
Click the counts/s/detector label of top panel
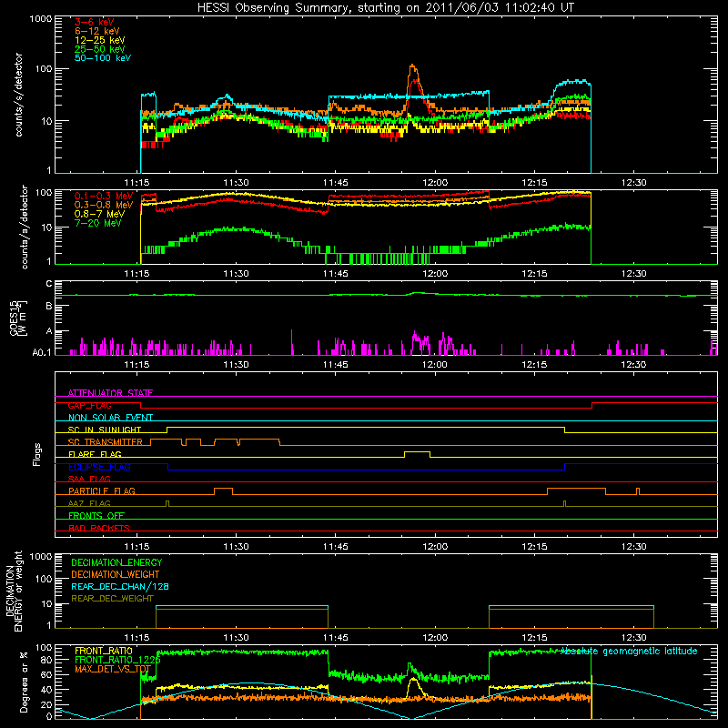point(19,95)
